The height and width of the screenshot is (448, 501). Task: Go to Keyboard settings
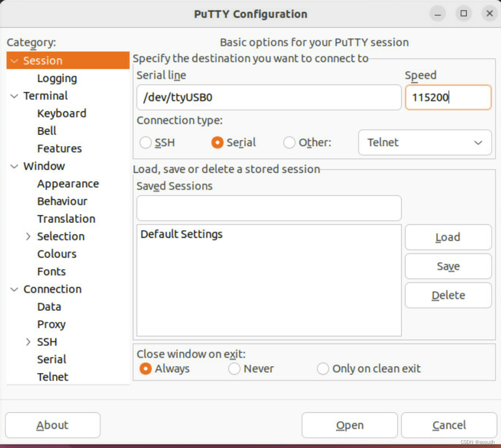coord(62,113)
